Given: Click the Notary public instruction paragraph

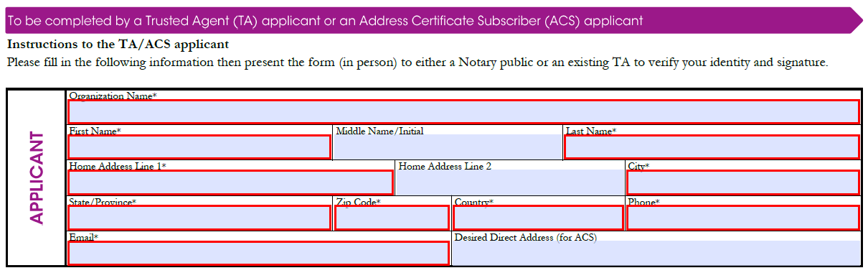Looking at the screenshot, I should click(418, 62).
